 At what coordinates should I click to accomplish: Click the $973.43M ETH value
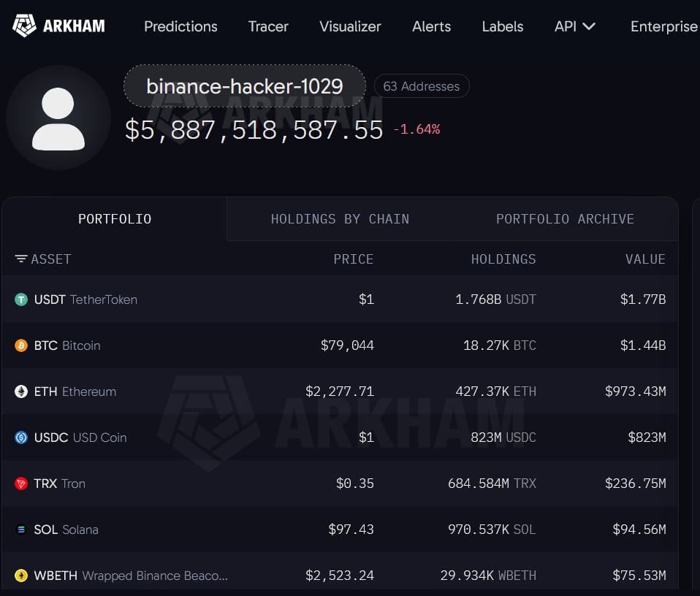pos(635,391)
